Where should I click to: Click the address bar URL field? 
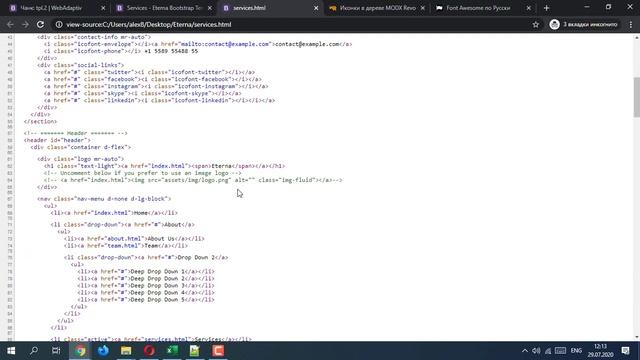click(294, 24)
